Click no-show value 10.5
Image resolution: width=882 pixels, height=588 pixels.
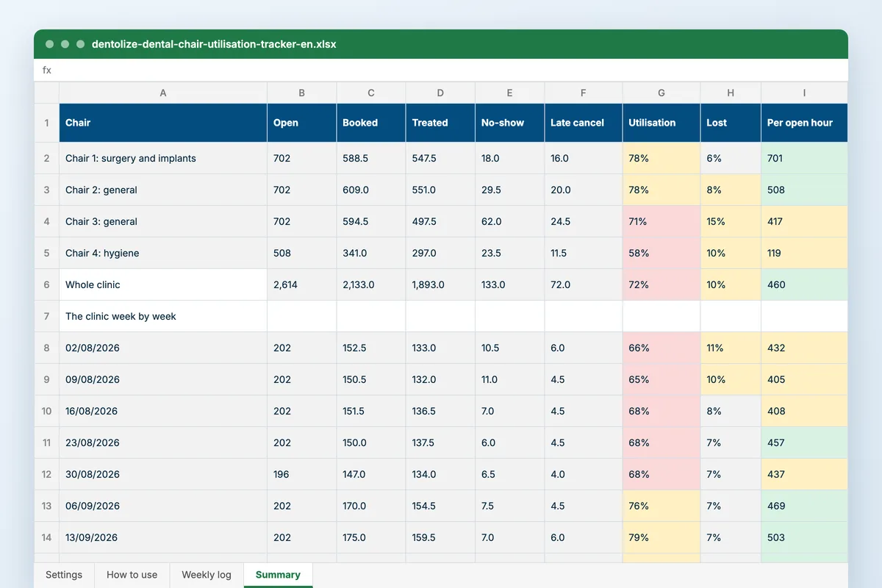(510, 348)
